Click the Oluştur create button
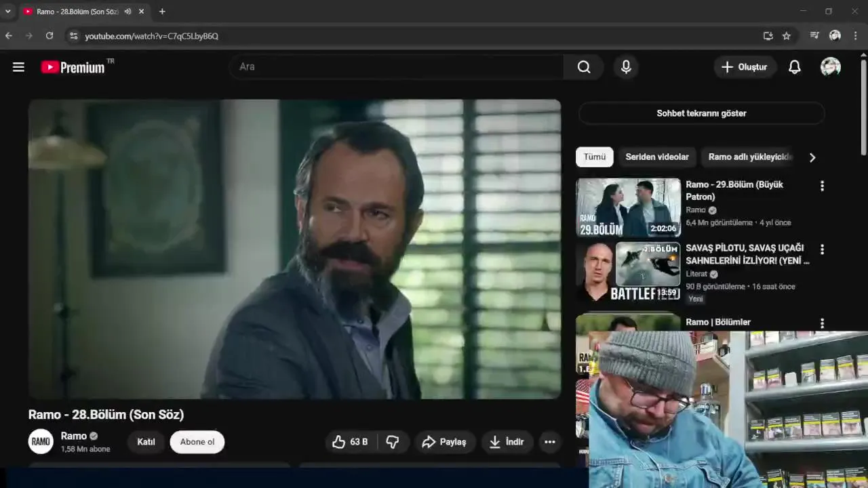 (745, 67)
